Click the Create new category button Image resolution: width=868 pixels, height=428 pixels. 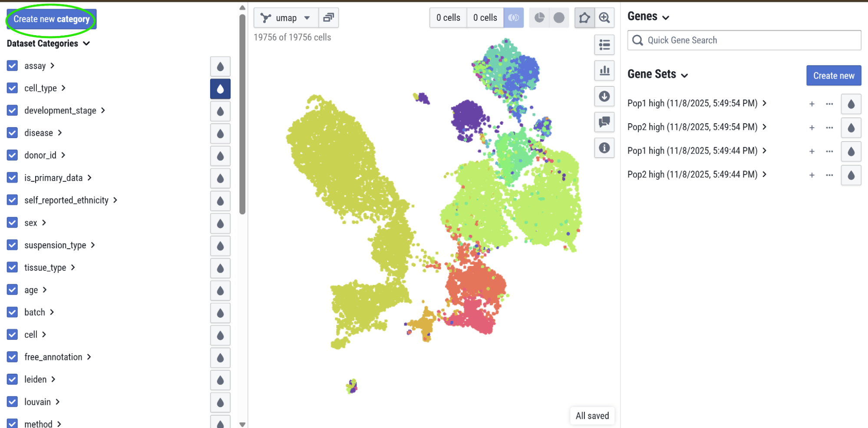51,19
